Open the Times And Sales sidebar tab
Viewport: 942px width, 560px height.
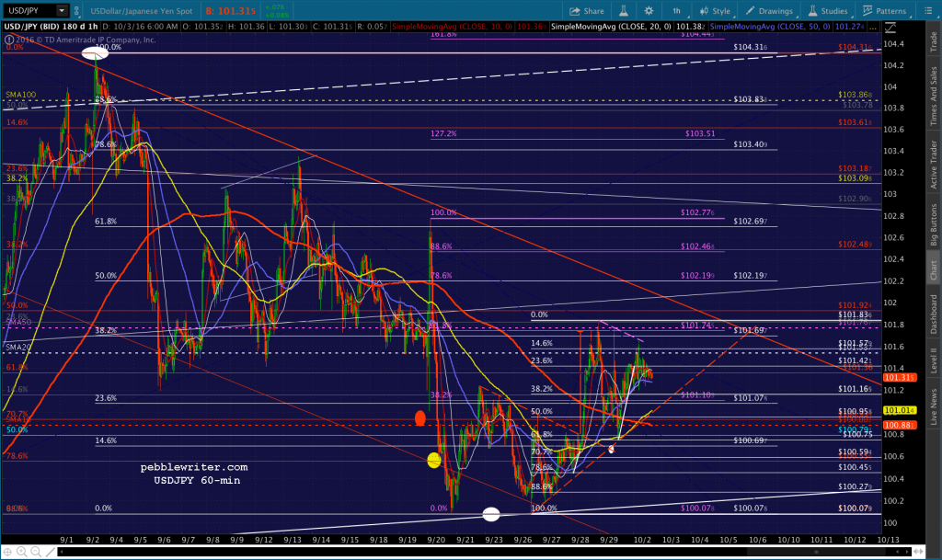coord(934,96)
